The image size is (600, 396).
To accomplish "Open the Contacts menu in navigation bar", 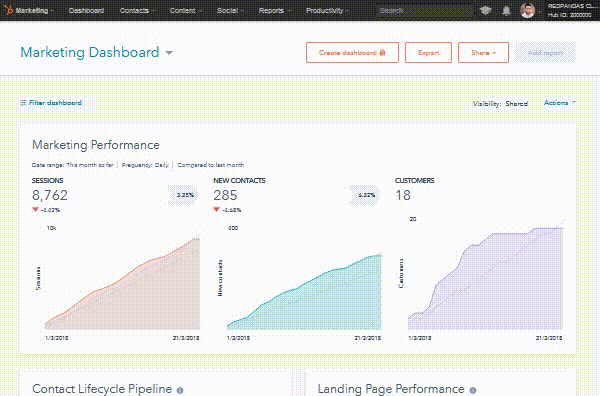I will coord(137,10).
